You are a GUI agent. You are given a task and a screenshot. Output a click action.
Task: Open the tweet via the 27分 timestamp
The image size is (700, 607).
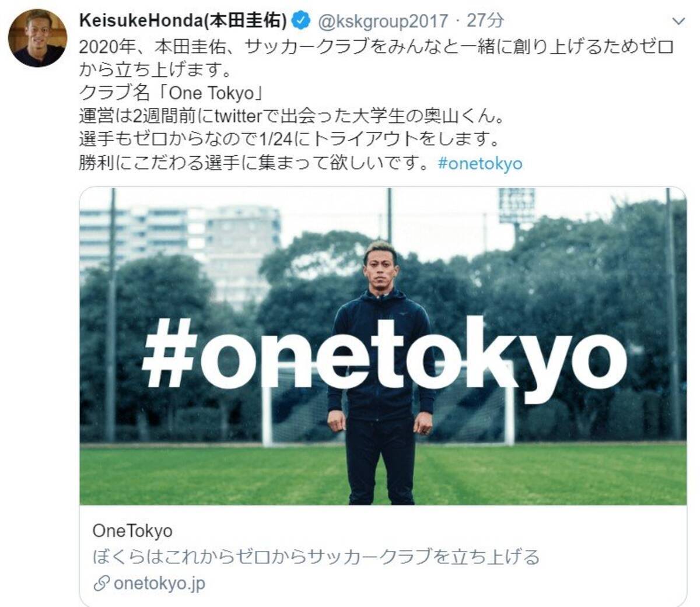[485, 21]
